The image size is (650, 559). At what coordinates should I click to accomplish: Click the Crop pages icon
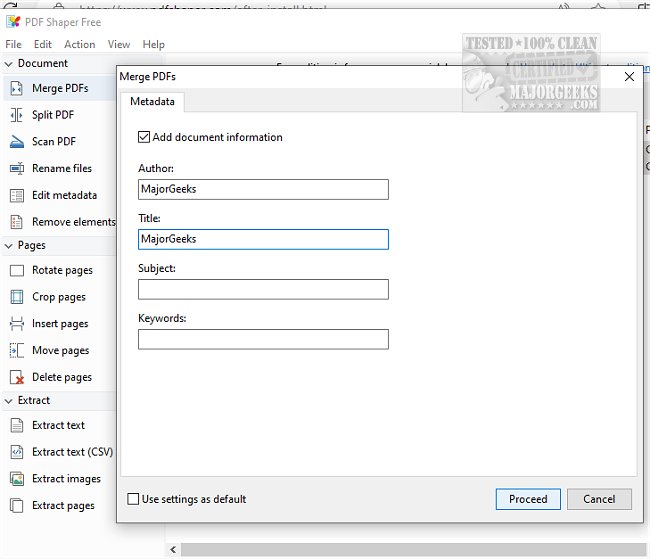tap(17, 297)
